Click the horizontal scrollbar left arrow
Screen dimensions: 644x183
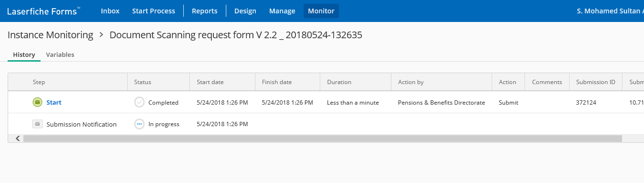coord(17,139)
